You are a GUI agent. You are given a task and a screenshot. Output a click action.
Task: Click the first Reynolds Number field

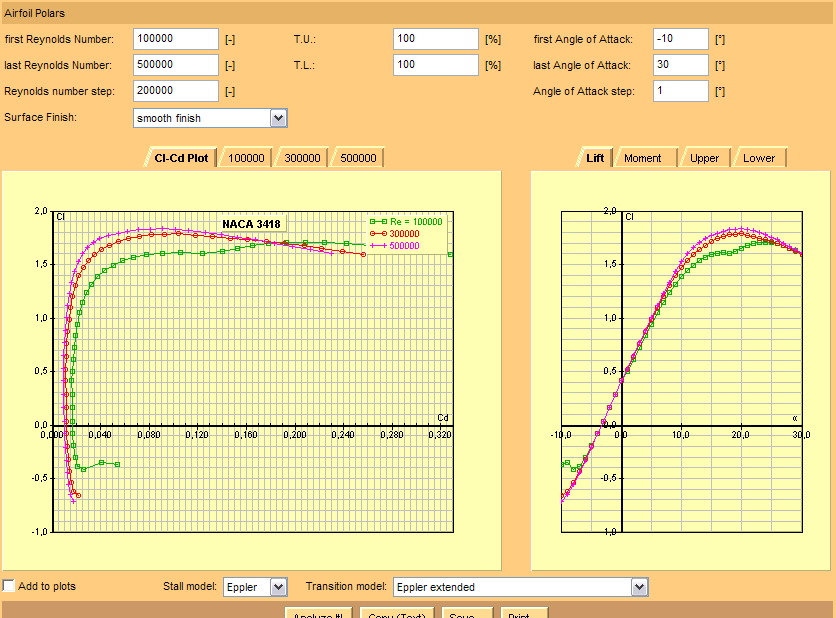click(175, 39)
